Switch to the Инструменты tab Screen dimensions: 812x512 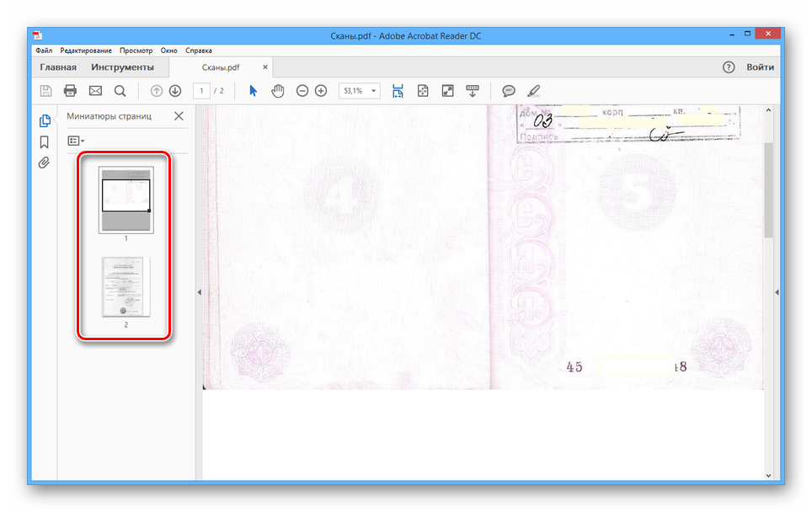click(122, 67)
